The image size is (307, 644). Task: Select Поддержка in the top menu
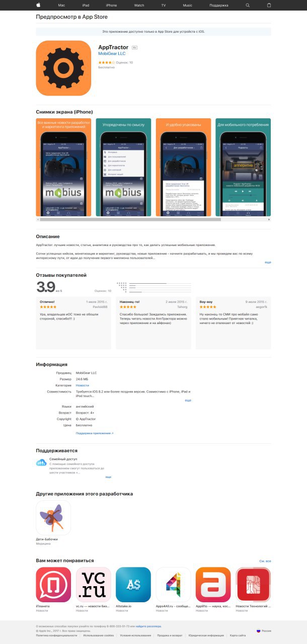[219, 5]
